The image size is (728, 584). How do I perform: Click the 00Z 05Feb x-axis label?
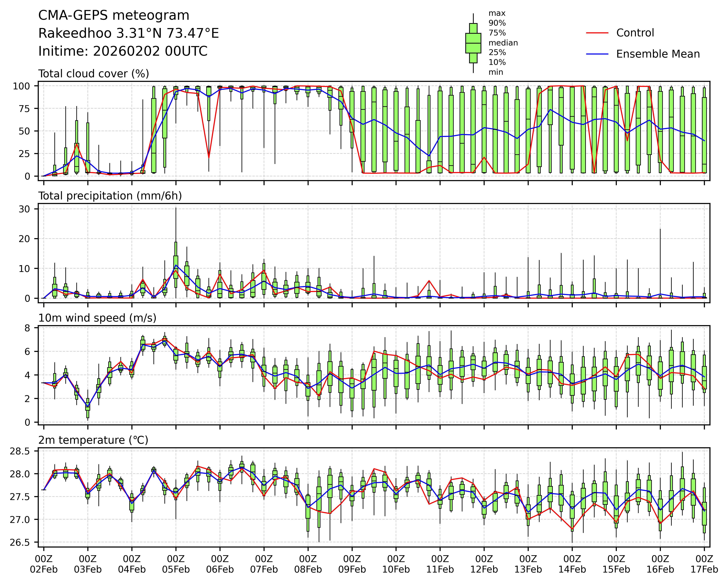tap(176, 564)
